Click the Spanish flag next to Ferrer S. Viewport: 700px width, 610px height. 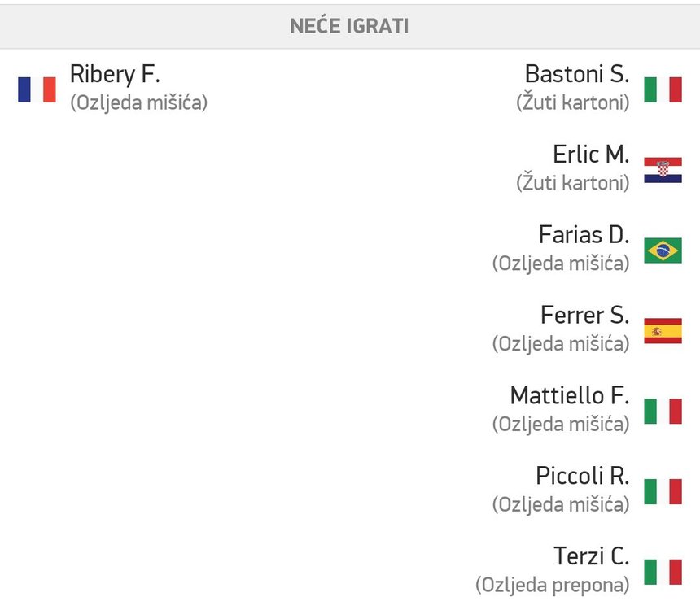[663, 331]
